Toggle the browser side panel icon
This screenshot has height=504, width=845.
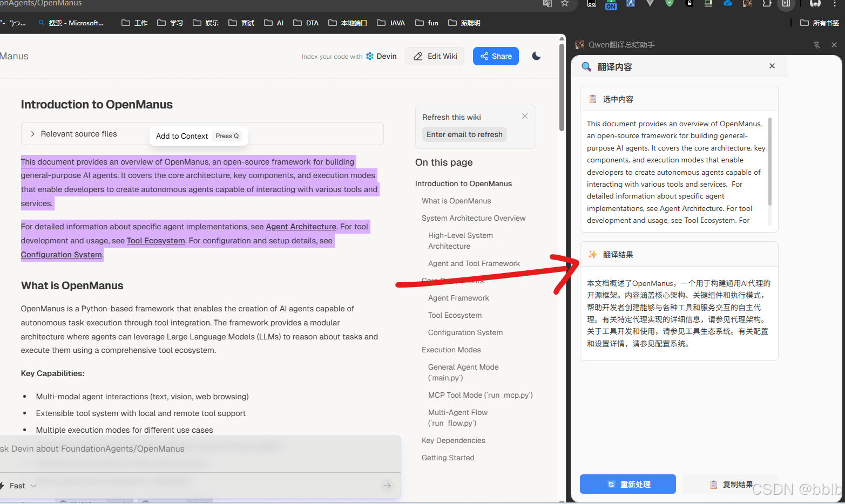[786, 3]
